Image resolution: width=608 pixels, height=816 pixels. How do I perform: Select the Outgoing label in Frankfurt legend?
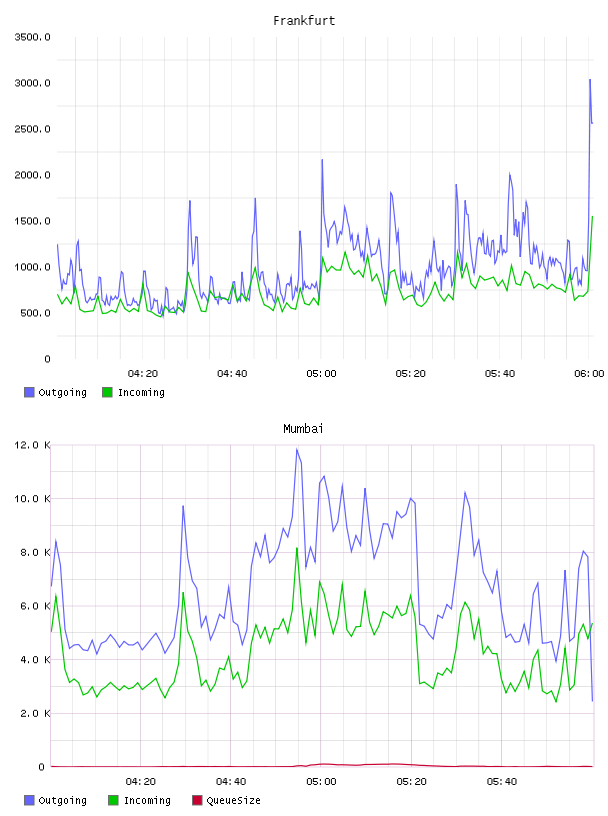pos(62,392)
